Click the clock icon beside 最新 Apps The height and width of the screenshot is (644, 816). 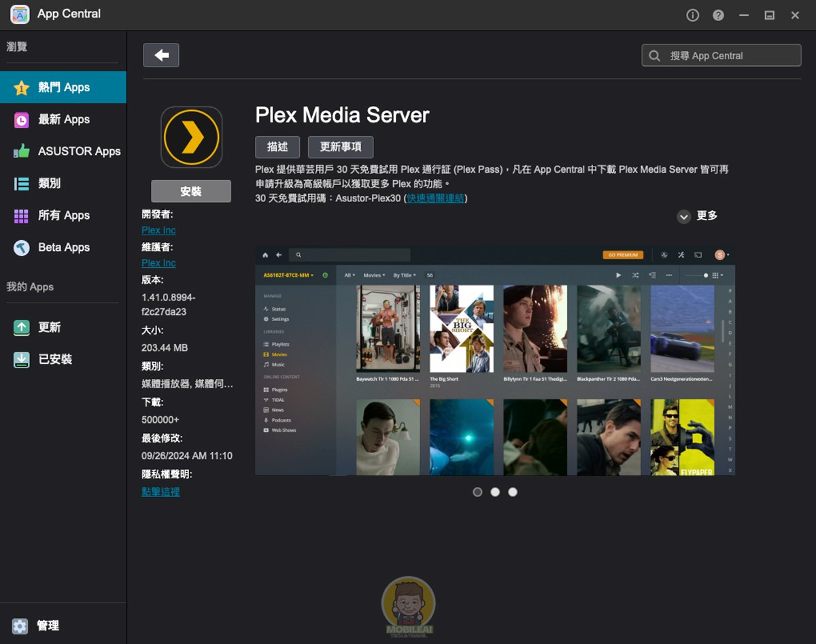22,120
